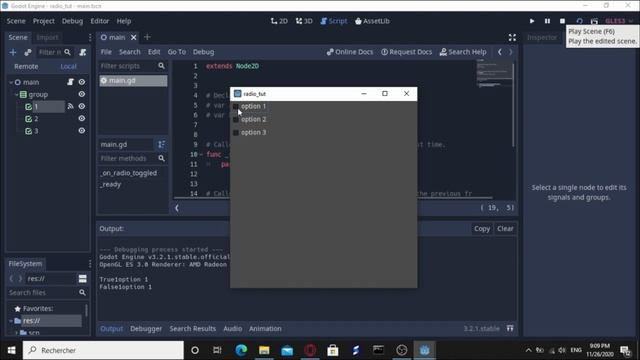Switch to the 2D workspace

pos(279,21)
